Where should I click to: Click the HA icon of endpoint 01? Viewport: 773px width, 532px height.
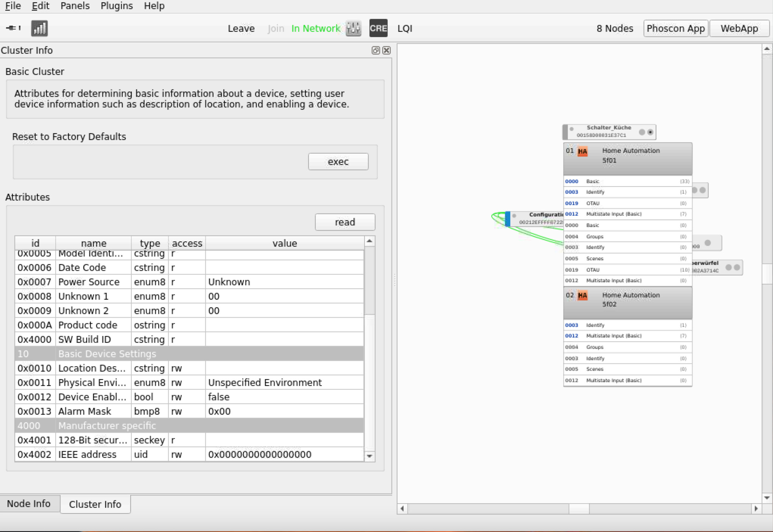click(x=583, y=152)
